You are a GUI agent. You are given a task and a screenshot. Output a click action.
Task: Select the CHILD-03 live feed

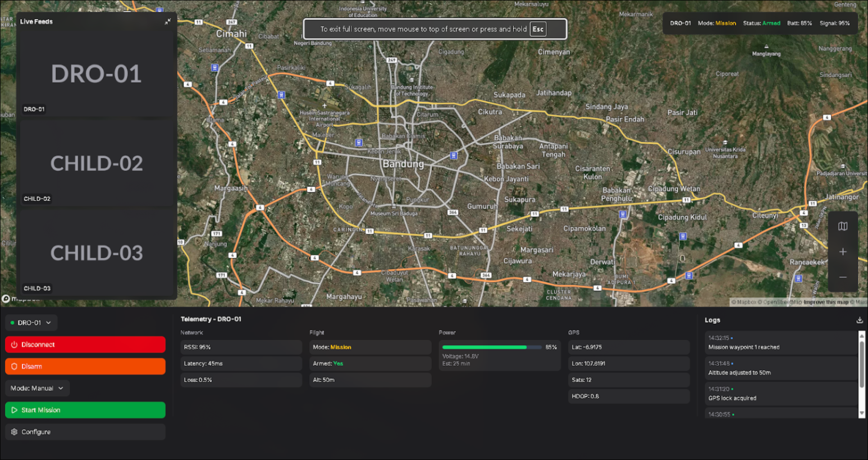[x=96, y=253]
